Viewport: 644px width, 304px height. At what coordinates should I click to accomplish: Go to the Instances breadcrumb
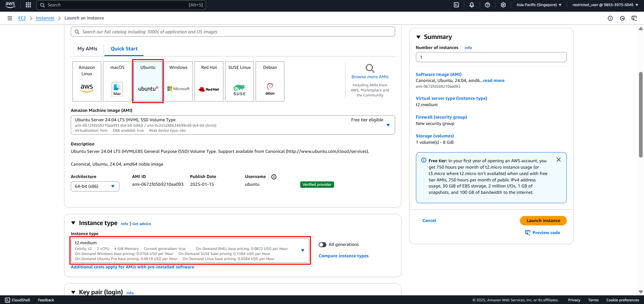pos(45,18)
